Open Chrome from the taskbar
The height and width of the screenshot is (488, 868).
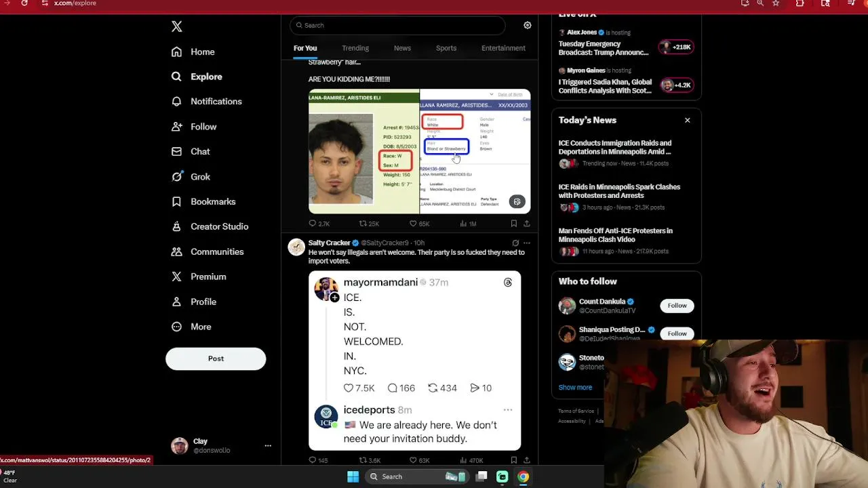(x=523, y=476)
